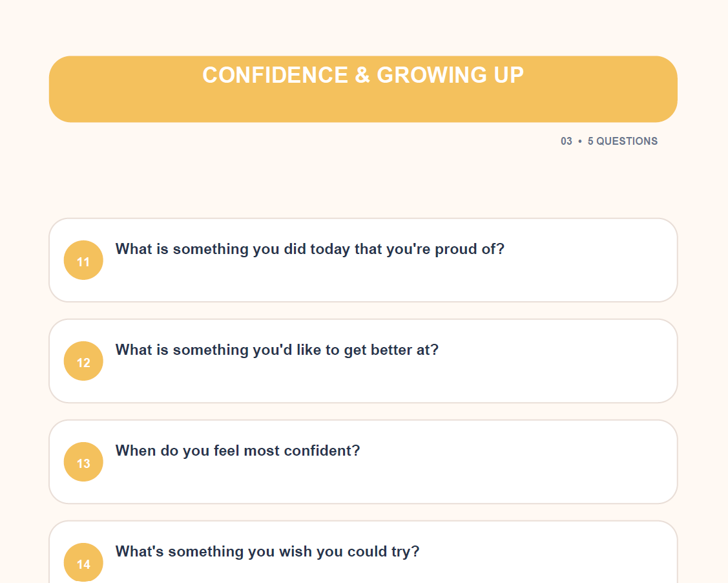Select question about something you wish to try
This screenshot has height=583, width=728.
267,552
